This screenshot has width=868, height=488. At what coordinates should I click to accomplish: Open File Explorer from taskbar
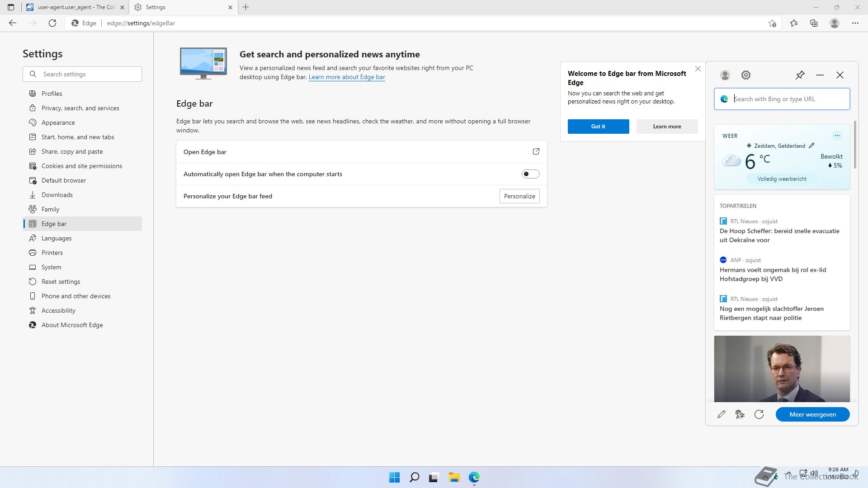point(454,477)
